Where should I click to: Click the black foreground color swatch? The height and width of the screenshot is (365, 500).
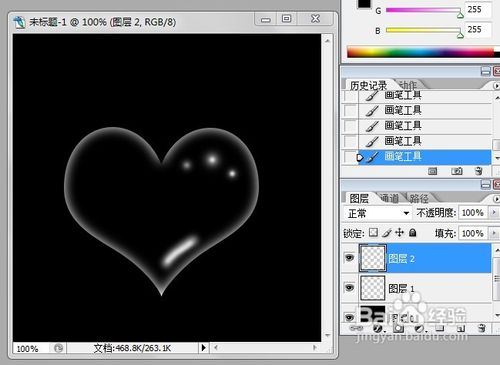(364, 4)
